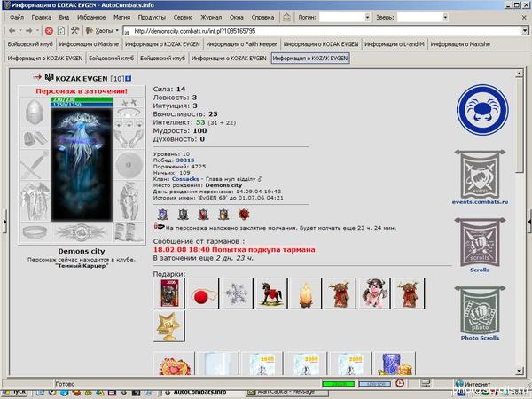This screenshot has height=399, width=532.
Task: Select the Alan Capital - Message taskbar button
Action: tap(287, 393)
